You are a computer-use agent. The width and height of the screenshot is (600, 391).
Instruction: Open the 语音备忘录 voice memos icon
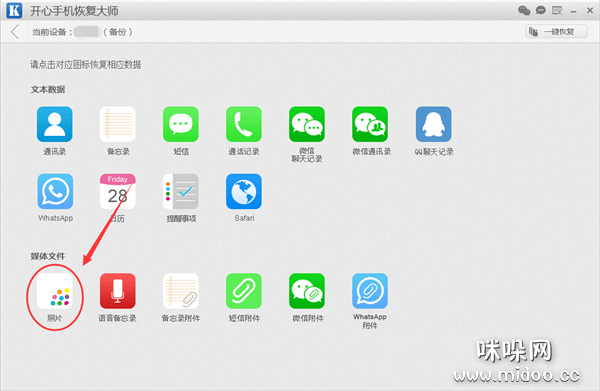click(117, 291)
